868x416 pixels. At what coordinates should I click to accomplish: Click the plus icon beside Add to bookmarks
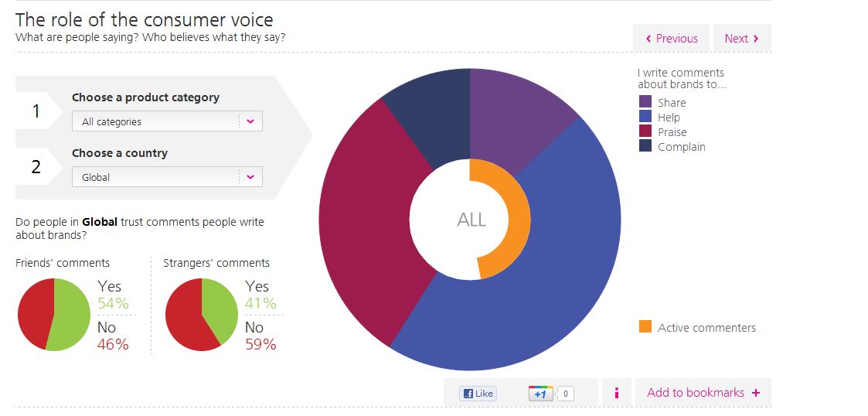click(756, 393)
